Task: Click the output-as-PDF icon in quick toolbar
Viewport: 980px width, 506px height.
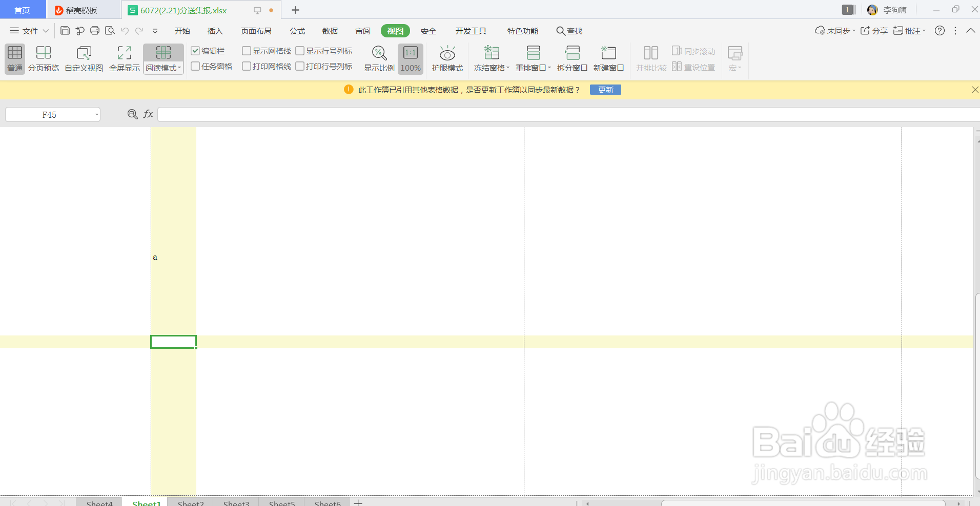Action: coord(80,31)
